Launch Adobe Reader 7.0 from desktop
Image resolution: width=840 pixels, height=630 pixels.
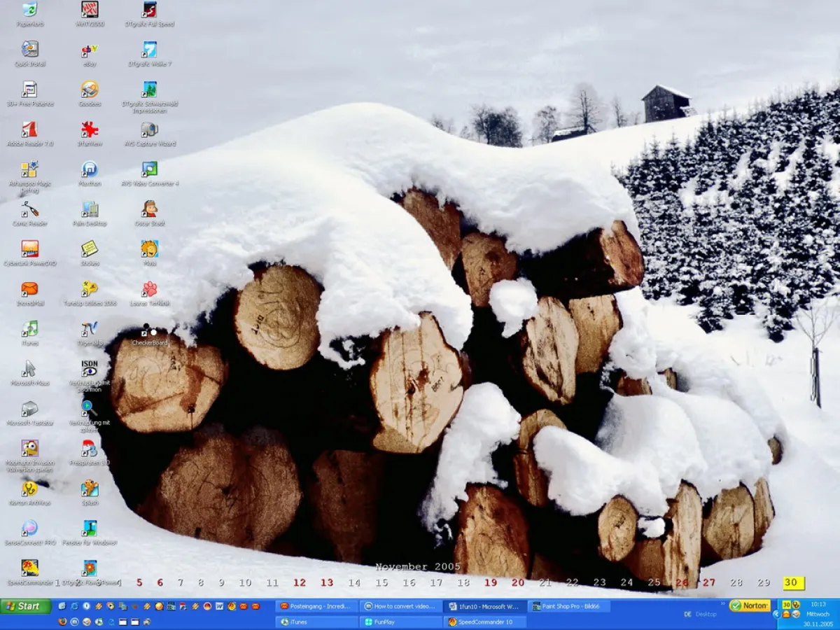[x=29, y=130]
